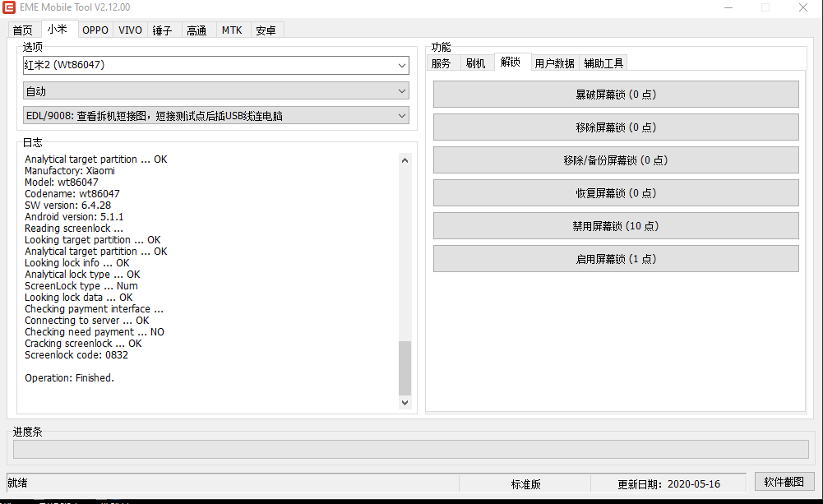Open the OPPO tab
The width and height of the screenshot is (823, 504).
[x=95, y=30]
